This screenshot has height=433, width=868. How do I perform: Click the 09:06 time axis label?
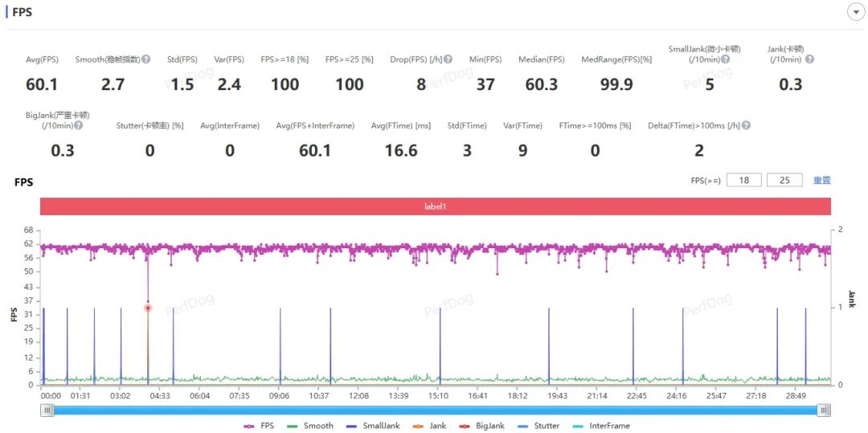tap(279, 396)
